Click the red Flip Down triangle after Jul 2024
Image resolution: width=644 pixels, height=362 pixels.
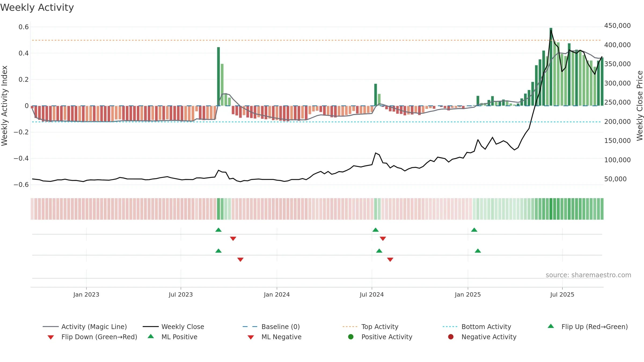(383, 238)
